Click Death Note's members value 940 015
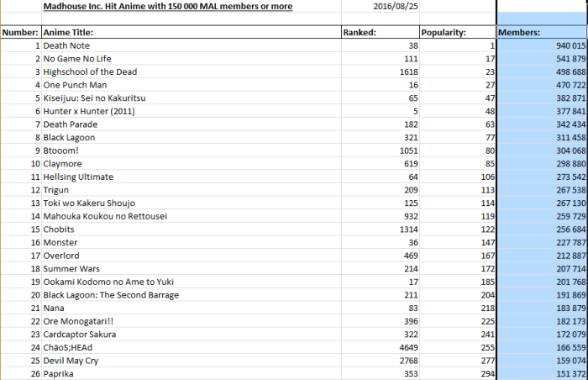Viewport: 588px width, 380px height. pos(543,45)
